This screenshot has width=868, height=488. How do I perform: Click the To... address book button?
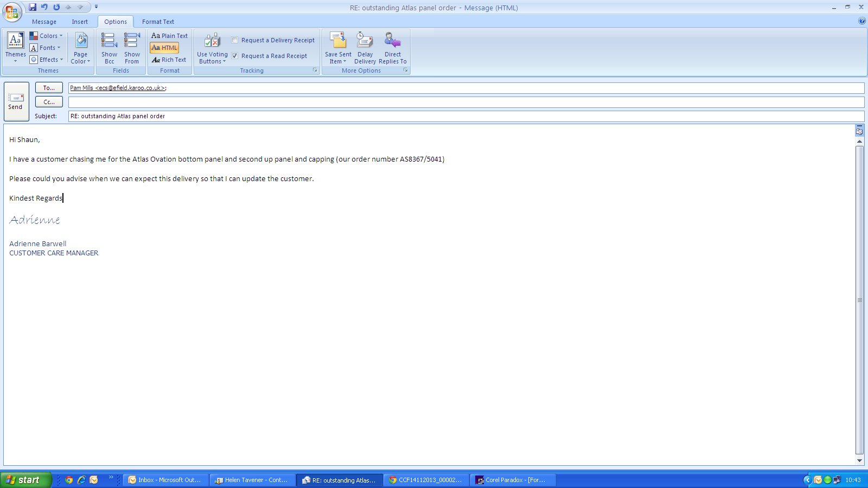[x=49, y=88]
